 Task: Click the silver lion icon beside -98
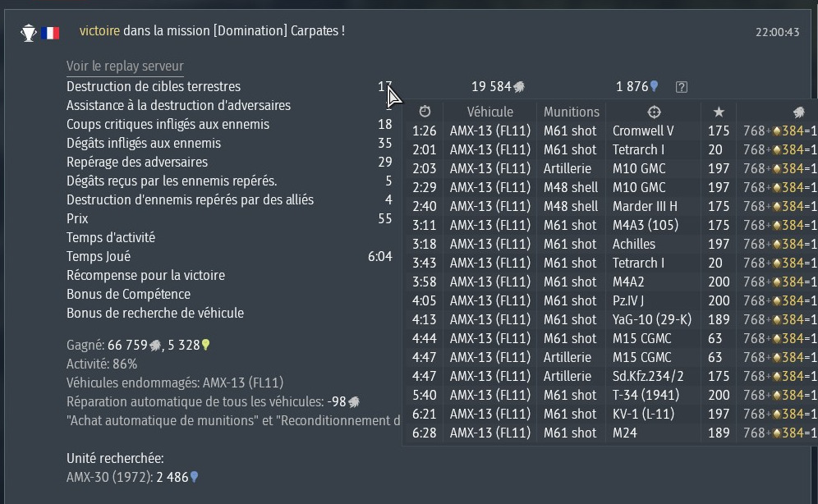pos(354,402)
